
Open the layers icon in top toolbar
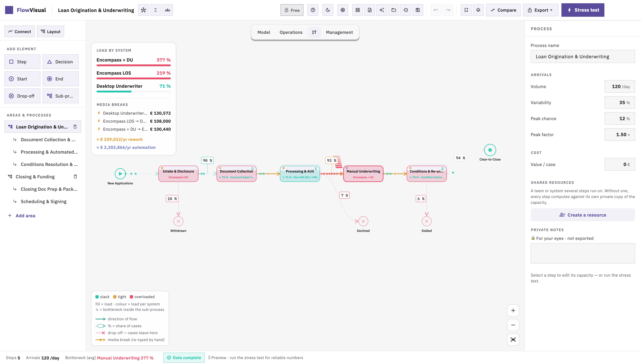point(478,10)
